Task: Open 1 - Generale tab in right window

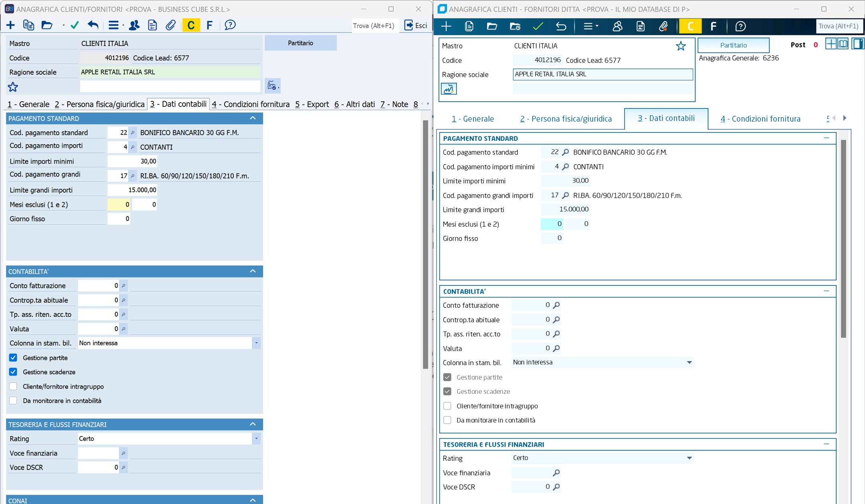Action: 473,119
